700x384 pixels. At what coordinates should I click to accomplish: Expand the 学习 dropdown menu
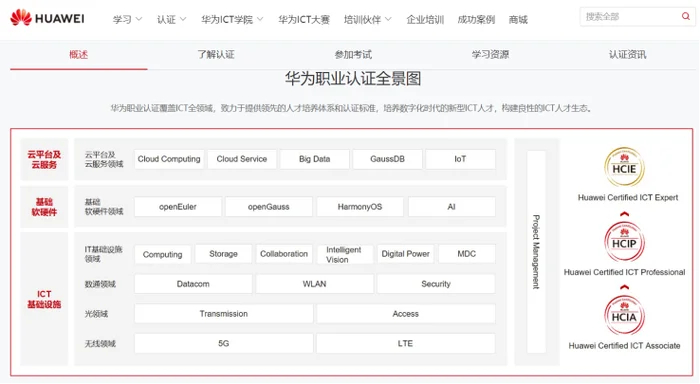coord(127,20)
